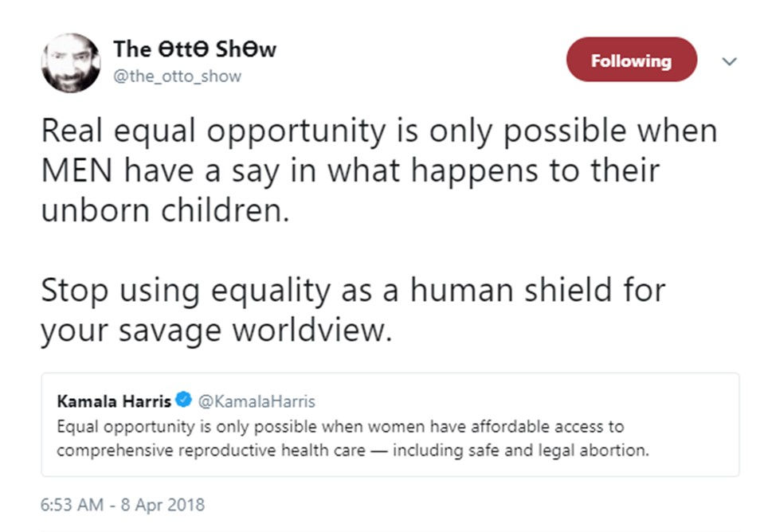The image size is (760, 532).
Task: Click the "Stop using equality" paragraph
Action: (x=352, y=310)
